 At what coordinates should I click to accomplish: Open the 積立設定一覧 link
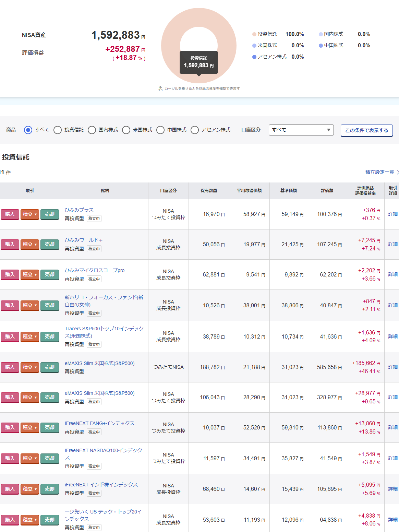pyautogui.click(x=380, y=172)
